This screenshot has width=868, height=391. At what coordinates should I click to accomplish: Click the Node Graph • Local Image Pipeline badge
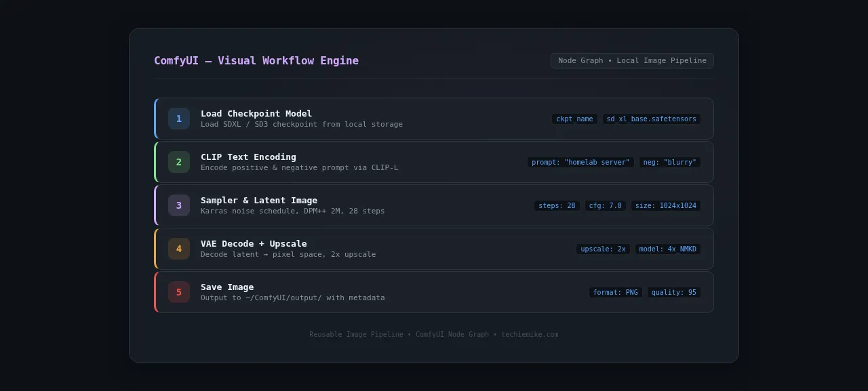point(632,61)
